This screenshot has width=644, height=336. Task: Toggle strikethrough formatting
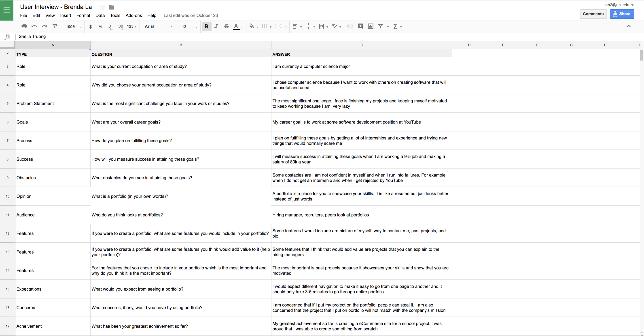(227, 26)
